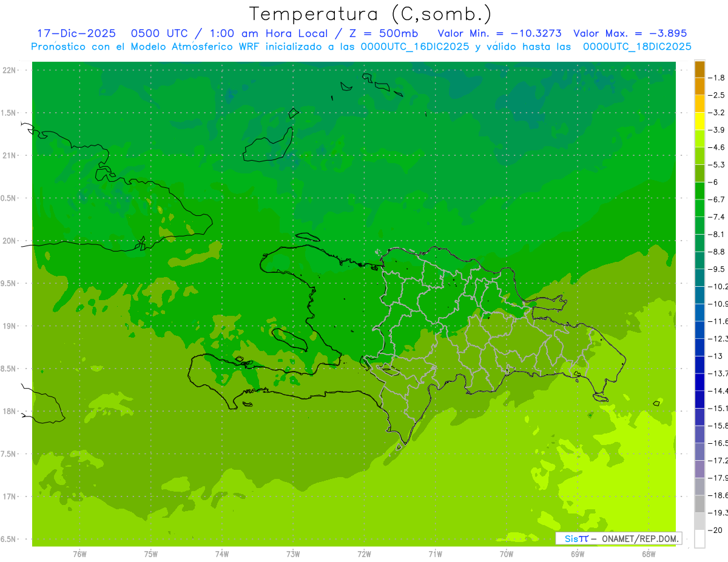Click the 19N latitude label
The height and width of the screenshot is (562, 728).
pos(9,326)
